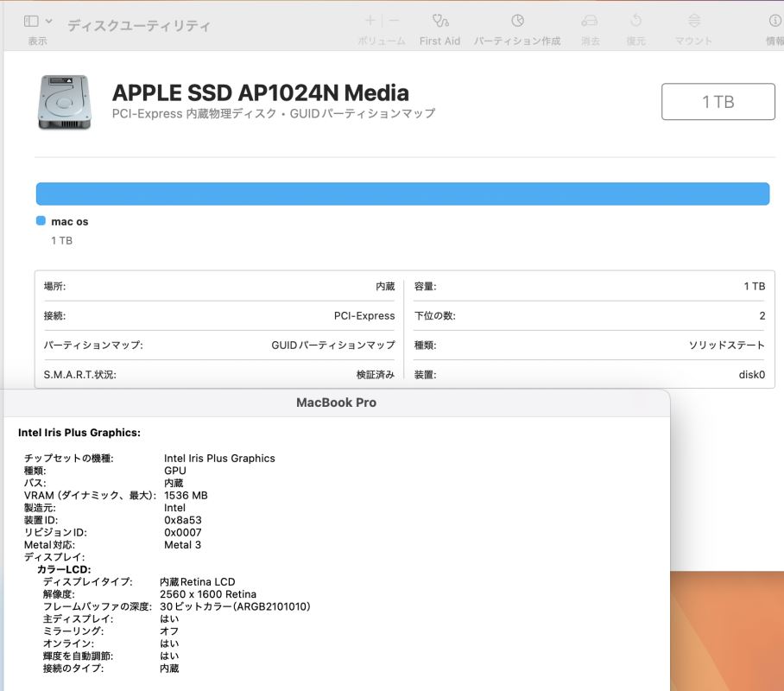Click the child count value 2
This screenshot has width=784, height=691.
tap(762, 316)
